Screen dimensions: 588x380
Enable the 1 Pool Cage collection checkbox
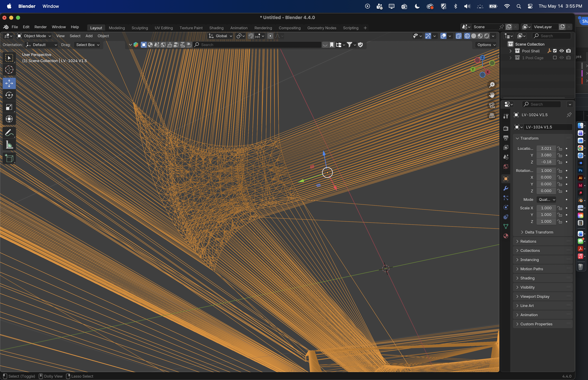tap(555, 58)
